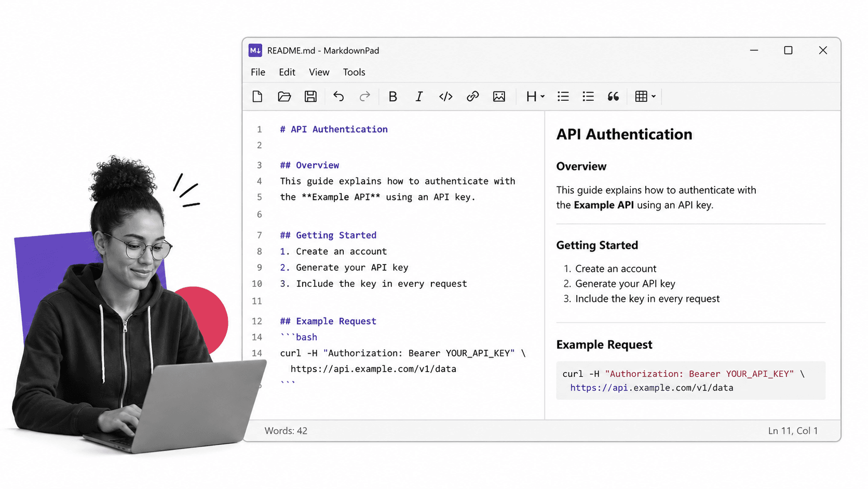
Task: Click the 'Ln 11, Col 1' status indicator
Action: click(x=793, y=431)
